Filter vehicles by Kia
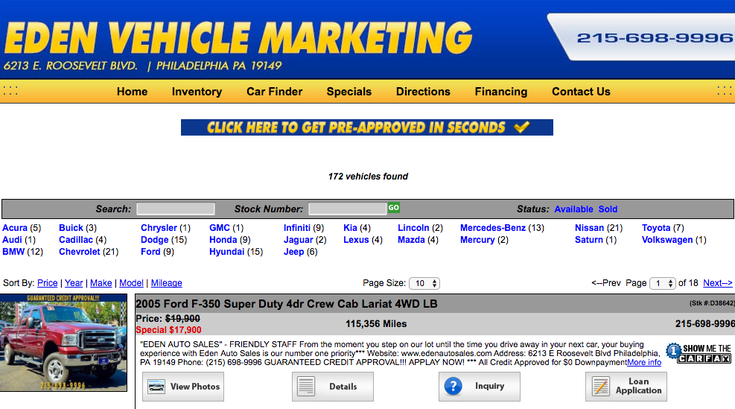This screenshot has width=735, height=409. click(x=350, y=228)
